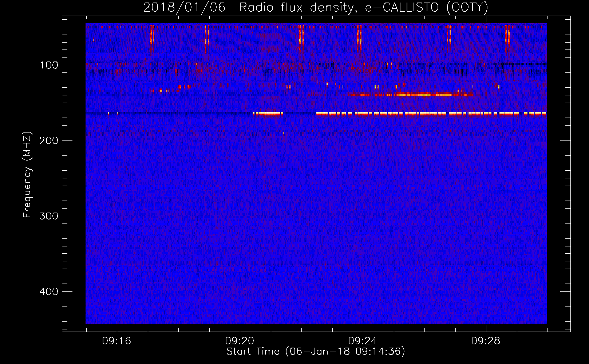Click the '100' frequency tick label

[x=49, y=66]
